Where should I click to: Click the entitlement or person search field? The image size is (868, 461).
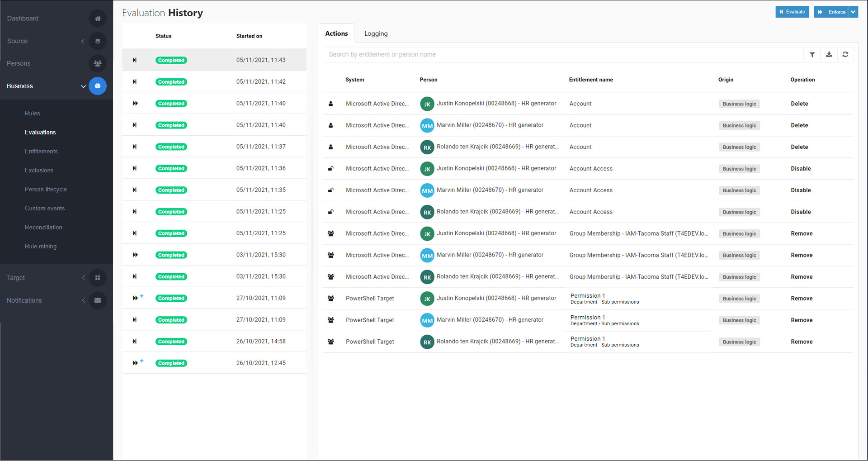[562, 55]
